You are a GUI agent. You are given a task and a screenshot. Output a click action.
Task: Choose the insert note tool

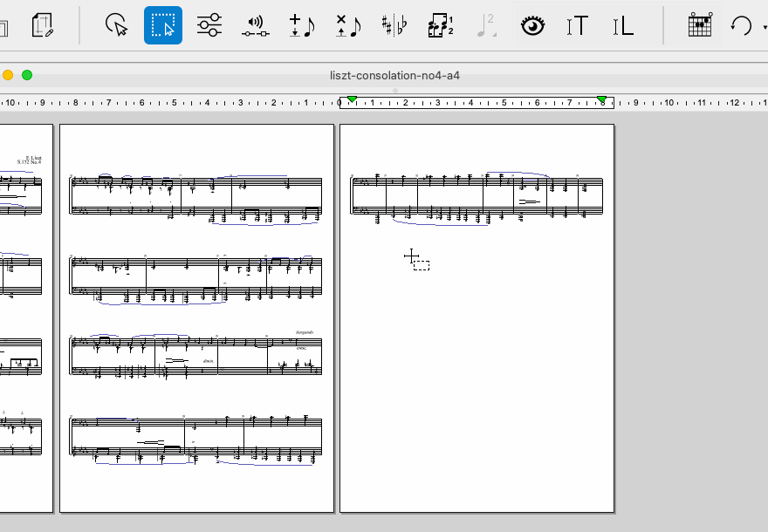[x=302, y=25]
